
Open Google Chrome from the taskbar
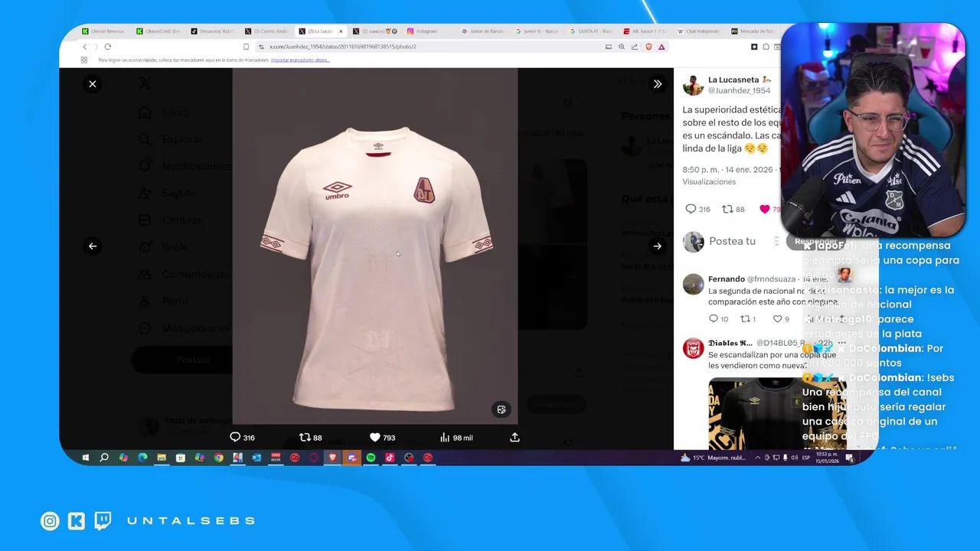point(218,458)
